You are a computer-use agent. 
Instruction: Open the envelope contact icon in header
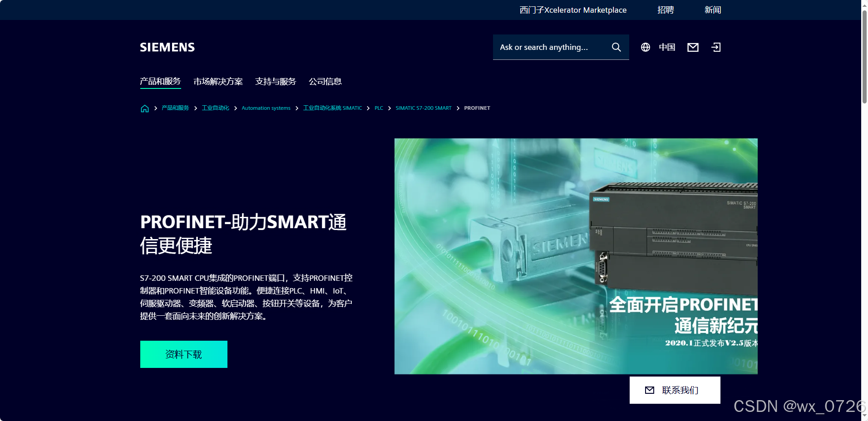tap(693, 47)
